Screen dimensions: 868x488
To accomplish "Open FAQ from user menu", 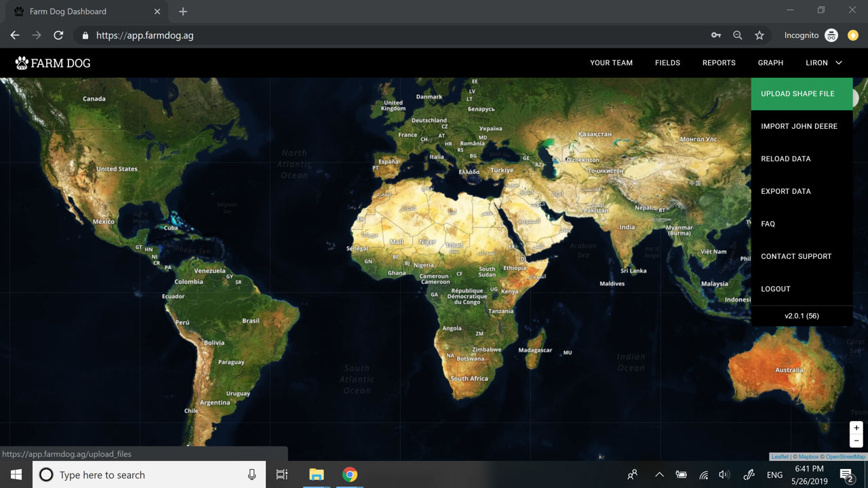I will coord(802,224).
